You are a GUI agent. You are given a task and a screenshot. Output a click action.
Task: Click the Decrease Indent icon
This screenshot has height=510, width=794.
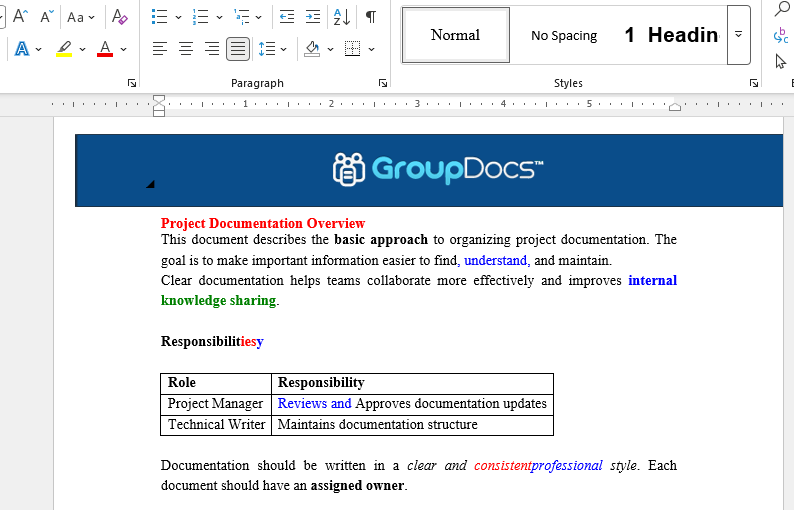coord(287,17)
